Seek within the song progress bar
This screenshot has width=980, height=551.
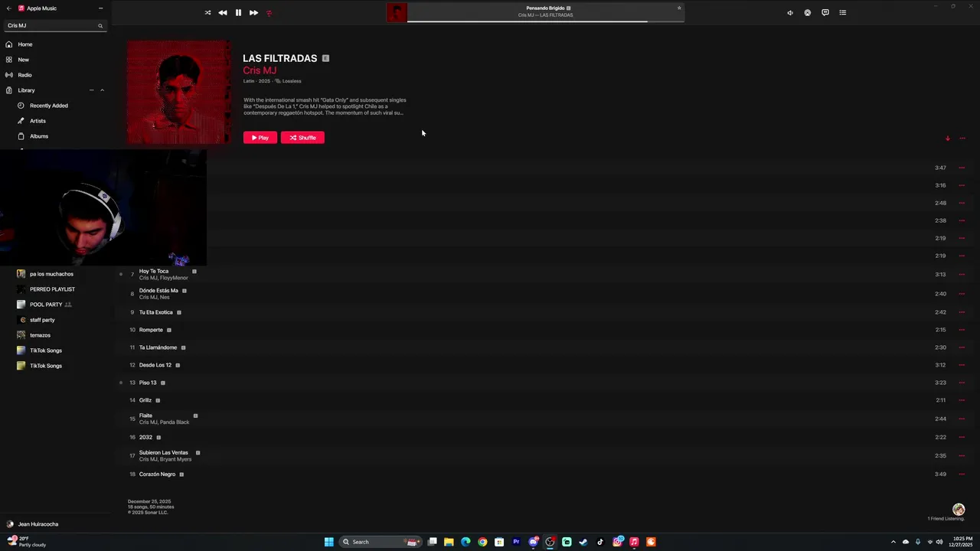pyautogui.click(x=545, y=21)
